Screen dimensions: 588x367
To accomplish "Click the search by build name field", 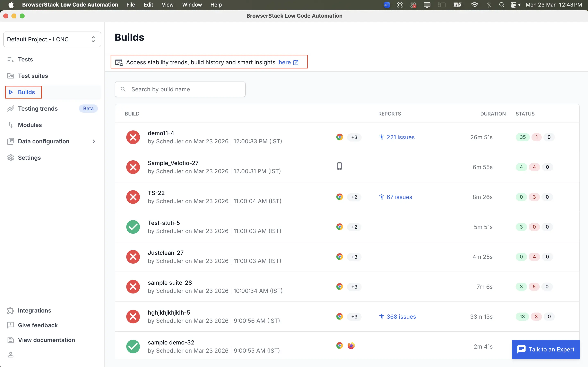I will click(x=180, y=89).
